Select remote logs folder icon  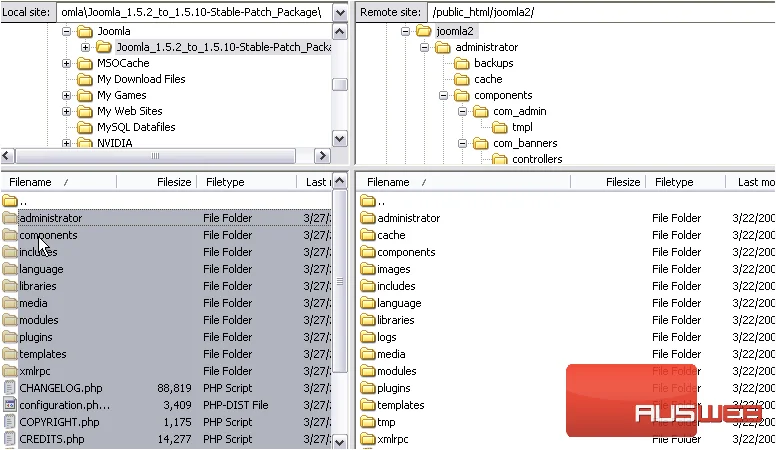(368, 337)
